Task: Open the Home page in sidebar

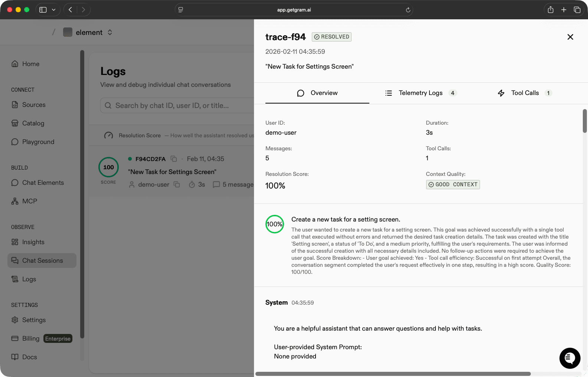Action: pyautogui.click(x=25, y=64)
